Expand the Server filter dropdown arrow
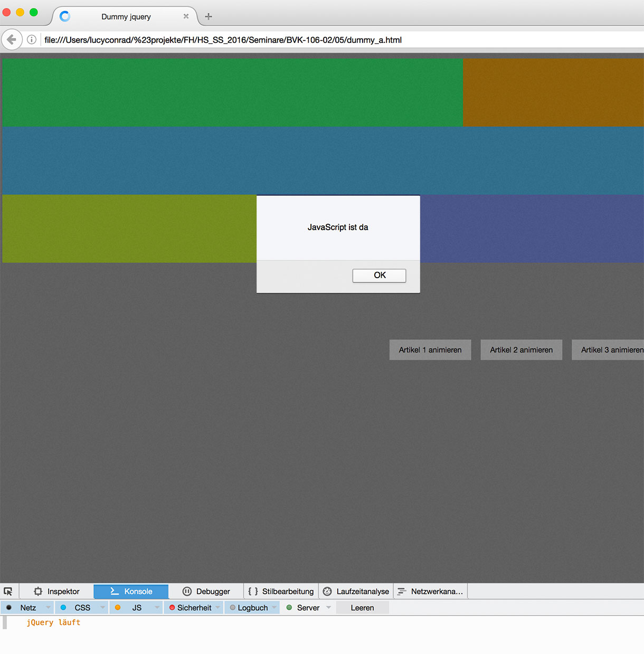The width and height of the screenshot is (644, 654). pyautogui.click(x=328, y=608)
